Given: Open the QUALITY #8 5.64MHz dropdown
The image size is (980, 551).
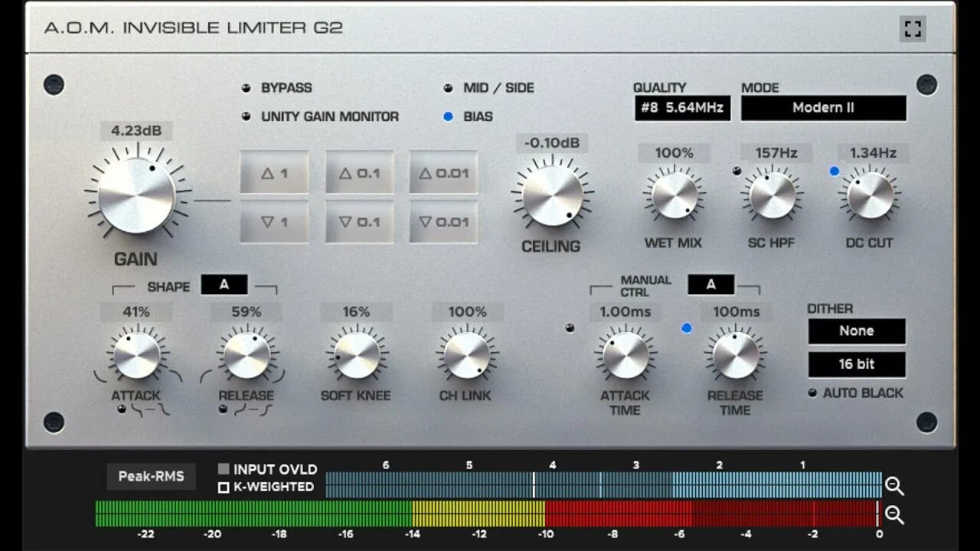Looking at the screenshot, I should [x=682, y=108].
